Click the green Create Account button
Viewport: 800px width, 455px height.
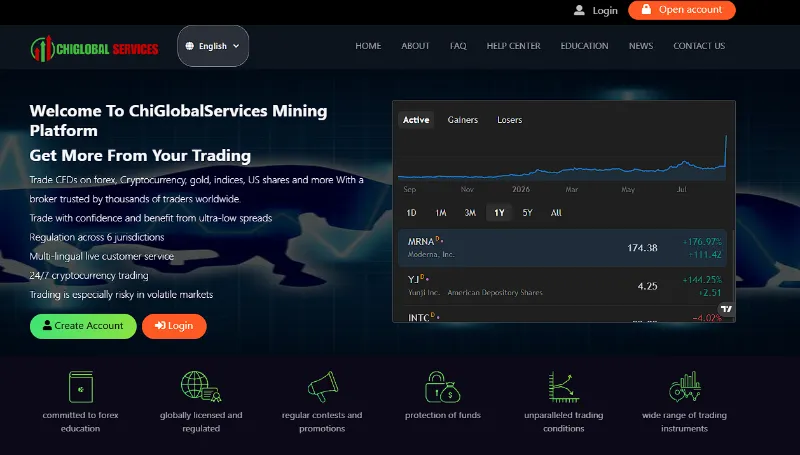point(83,326)
